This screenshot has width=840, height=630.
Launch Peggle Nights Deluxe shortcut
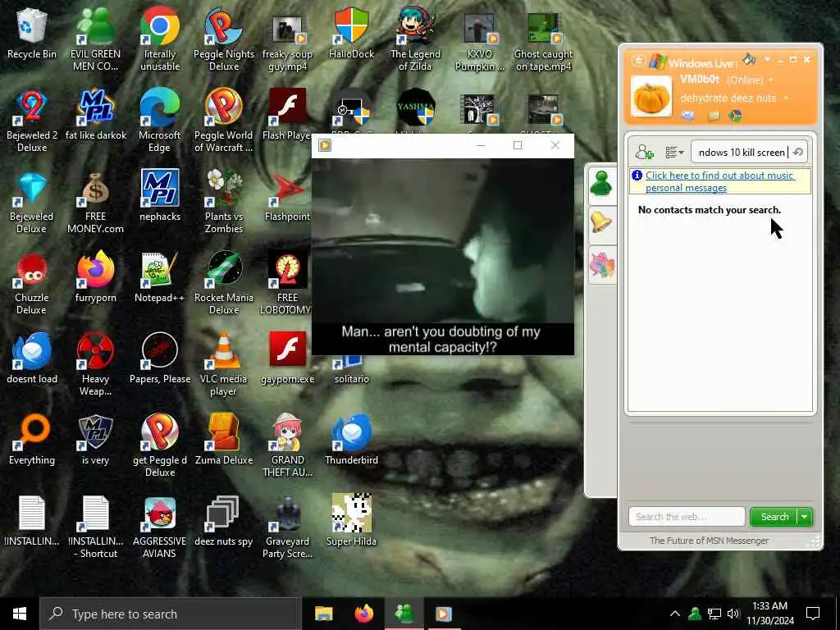(x=223, y=39)
